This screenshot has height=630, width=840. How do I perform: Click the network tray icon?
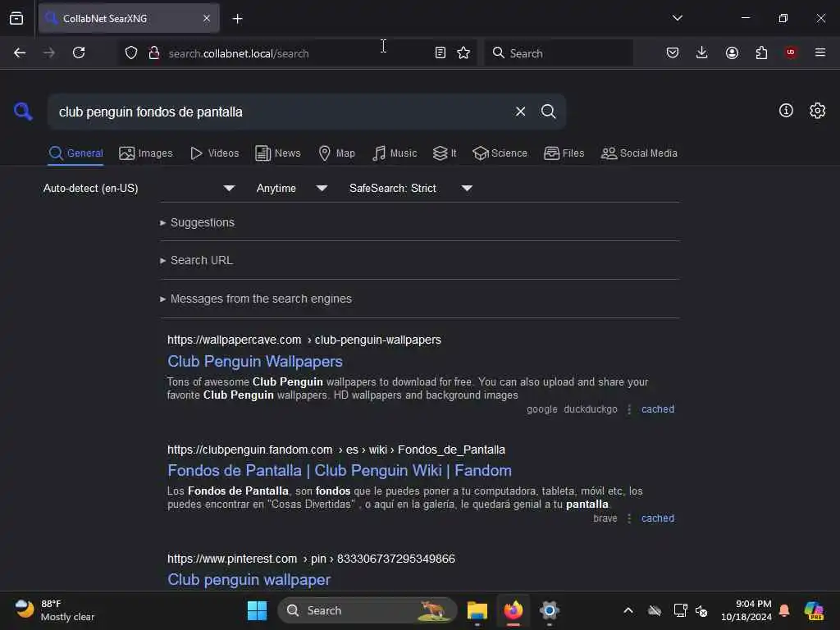coord(680,610)
